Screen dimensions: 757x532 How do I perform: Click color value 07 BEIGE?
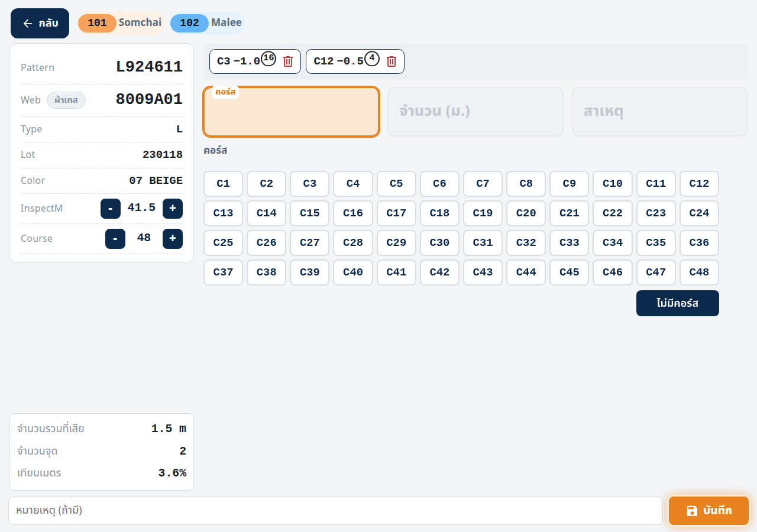156,181
